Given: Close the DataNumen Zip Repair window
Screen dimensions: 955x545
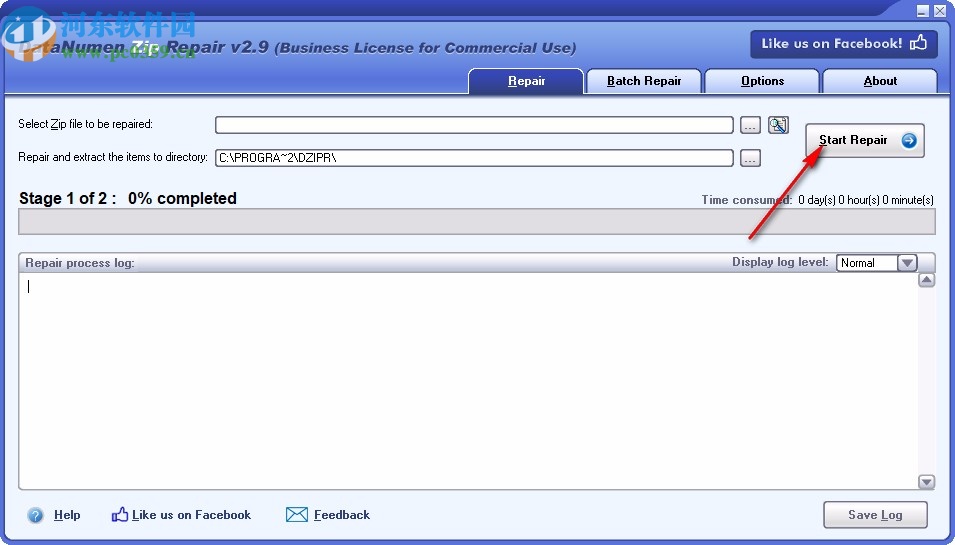Looking at the screenshot, I should [x=939, y=11].
